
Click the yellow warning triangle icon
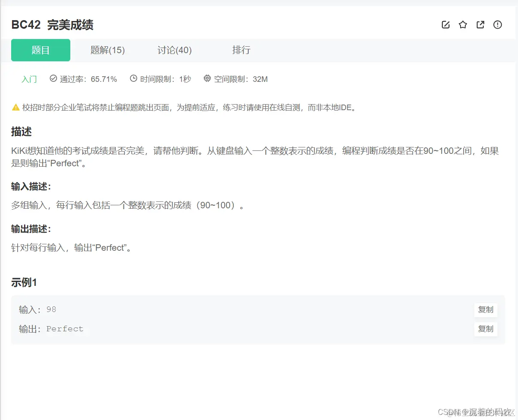tap(15, 108)
